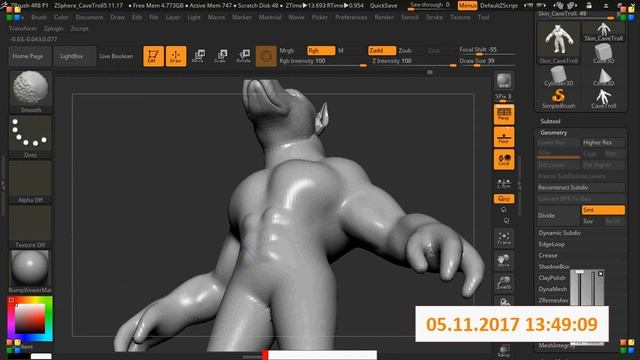
Task: Click Higher Res button
Action: 603,142
